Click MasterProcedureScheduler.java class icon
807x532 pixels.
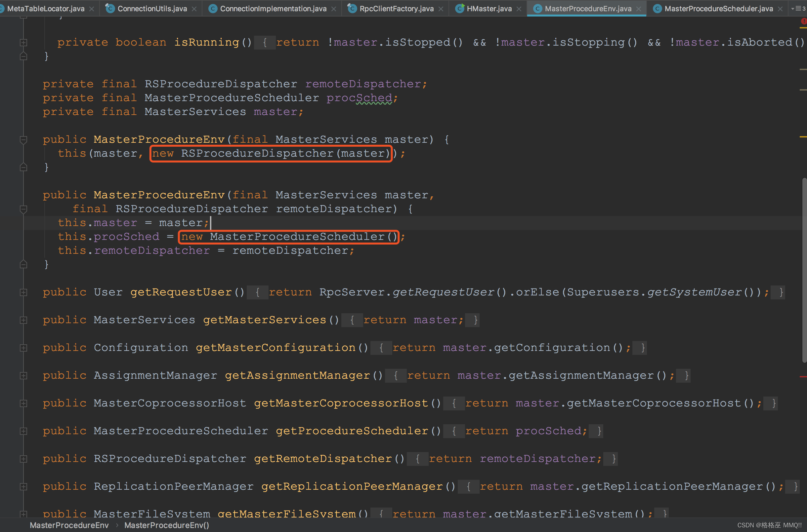coord(657,9)
